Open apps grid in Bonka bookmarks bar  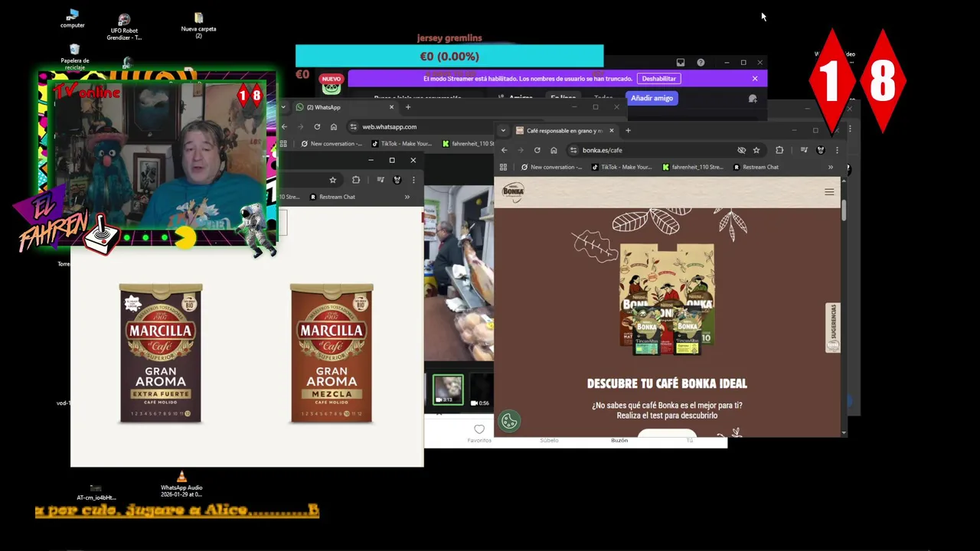click(503, 167)
